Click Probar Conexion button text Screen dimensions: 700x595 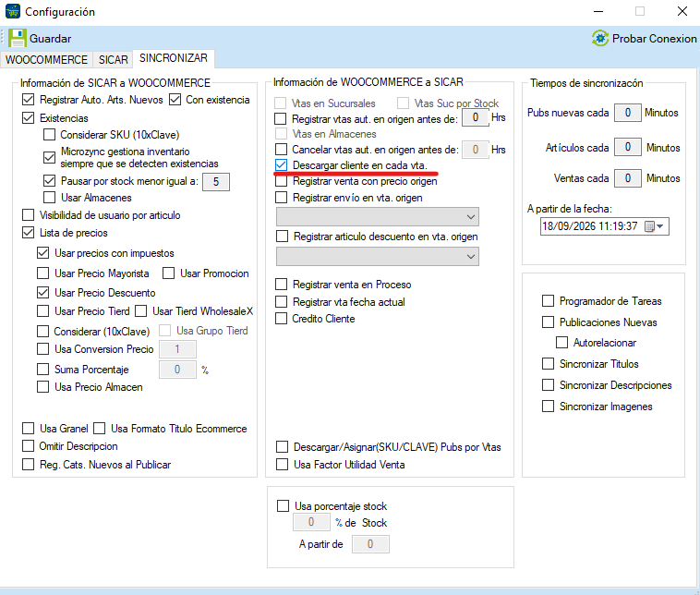654,39
